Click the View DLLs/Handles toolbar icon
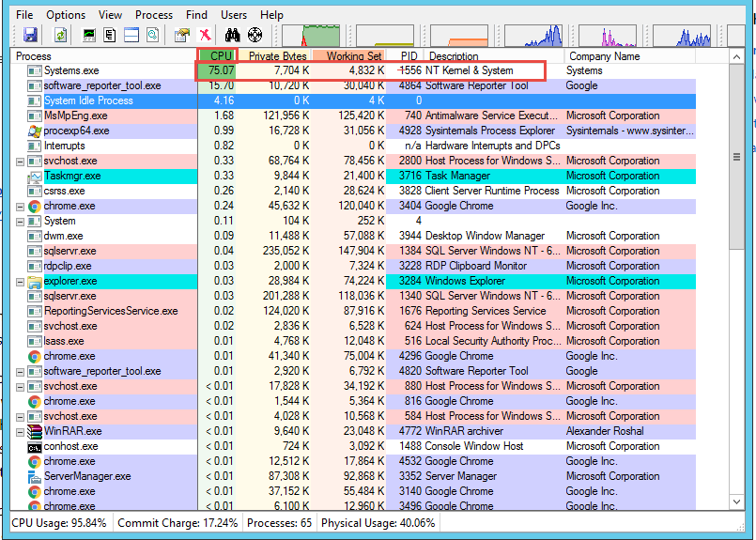 coord(152,35)
